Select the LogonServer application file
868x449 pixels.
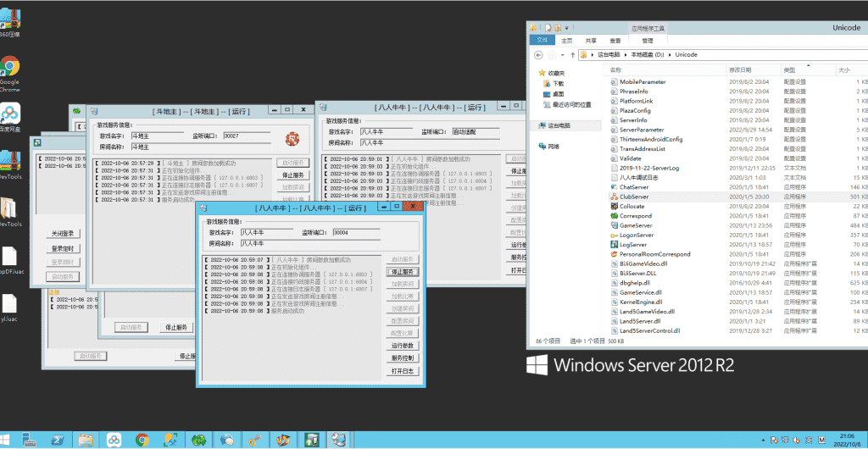637,235
